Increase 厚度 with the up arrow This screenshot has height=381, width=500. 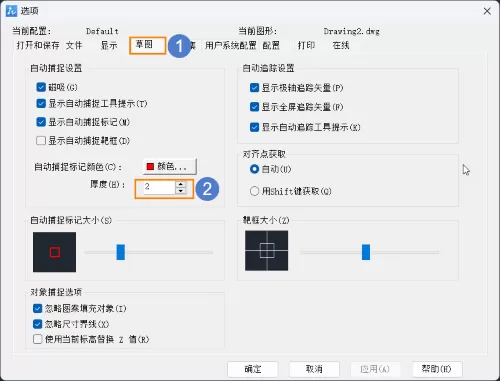[x=180, y=184]
